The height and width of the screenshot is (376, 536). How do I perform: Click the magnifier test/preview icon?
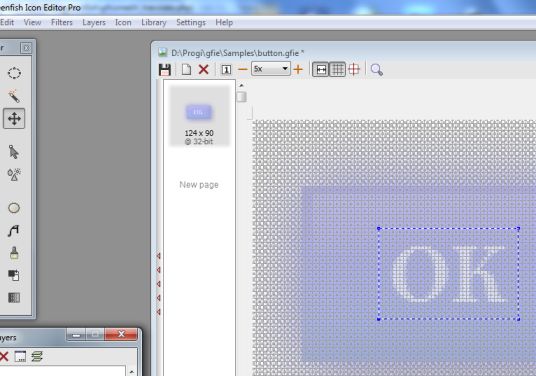pos(377,70)
